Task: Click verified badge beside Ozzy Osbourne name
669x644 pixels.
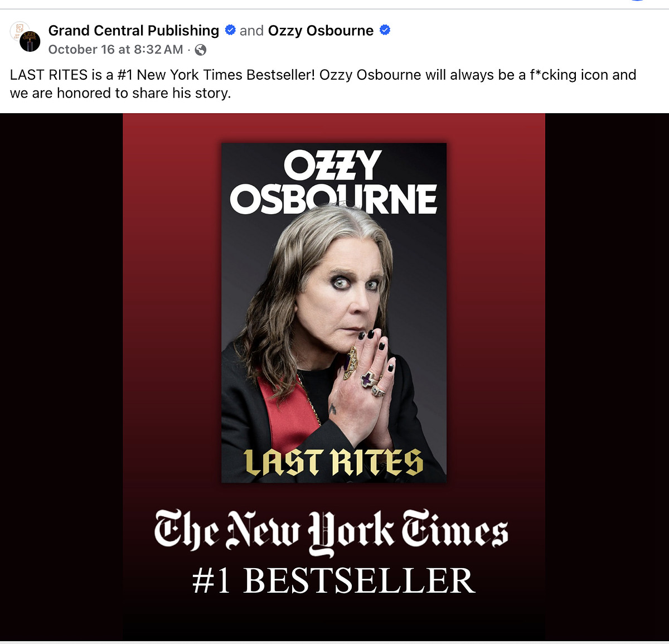Action: [385, 30]
